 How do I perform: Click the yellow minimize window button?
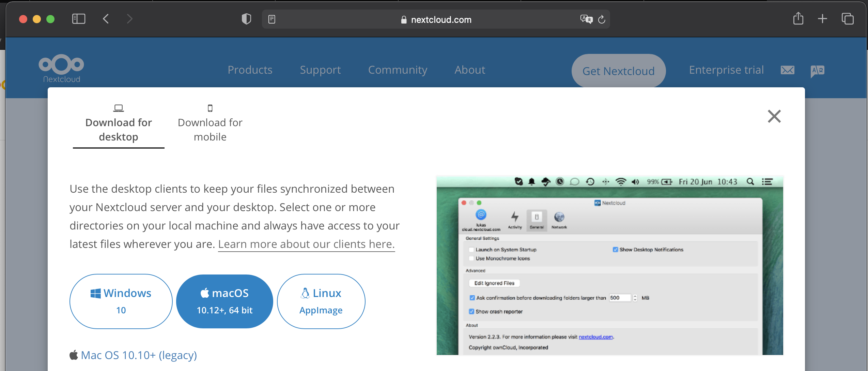[x=37, y=19]
